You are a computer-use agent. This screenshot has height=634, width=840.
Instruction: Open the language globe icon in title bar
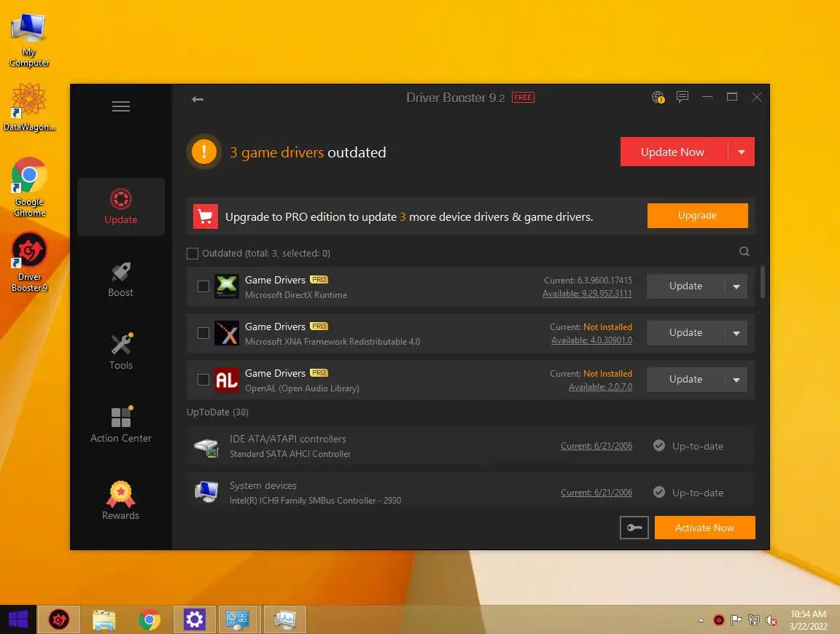tap(658, 98)
